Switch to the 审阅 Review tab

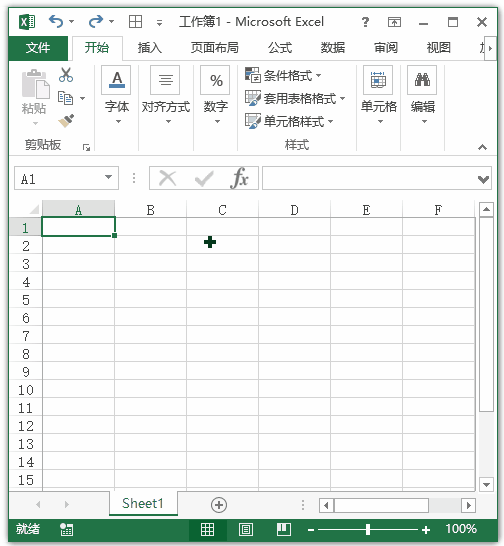[386, 48]
